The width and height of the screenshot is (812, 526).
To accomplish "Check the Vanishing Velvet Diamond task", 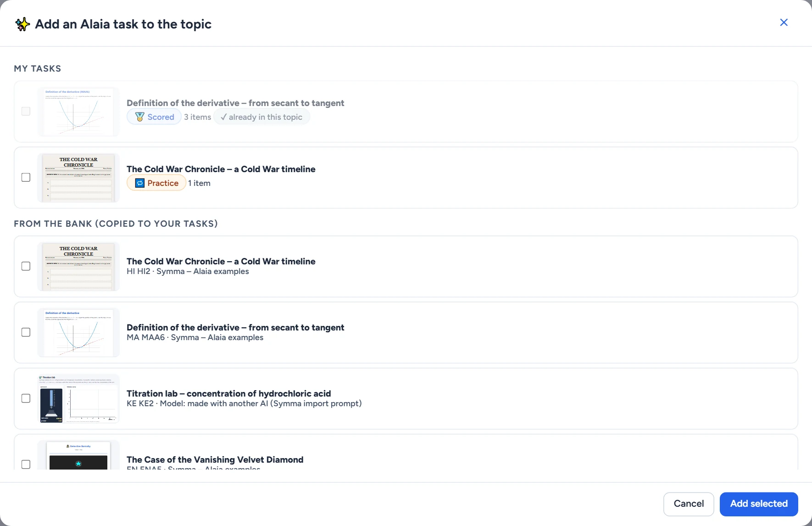I will tap(26, 464).
